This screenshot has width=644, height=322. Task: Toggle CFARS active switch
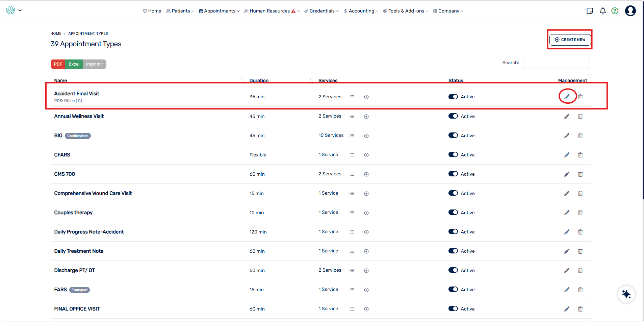tap(453, 154)
